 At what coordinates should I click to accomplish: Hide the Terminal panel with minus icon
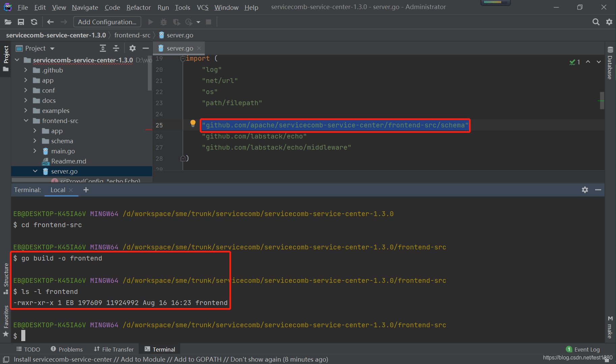(x=598, y=190)
